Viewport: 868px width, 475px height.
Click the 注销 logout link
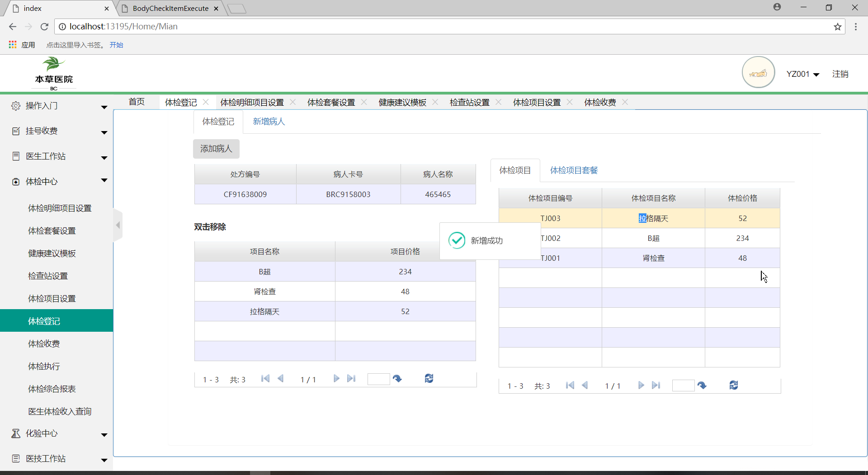click(x=840, y=74)
